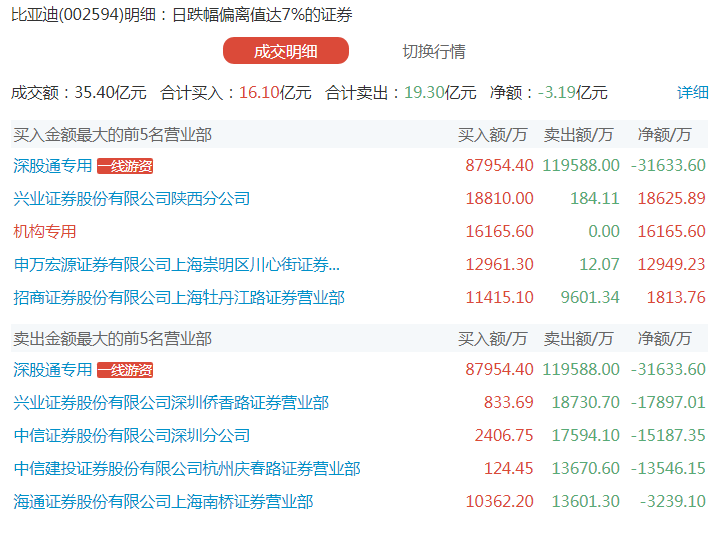
Task: Open 中信证券股份有限公司深圳分公司 link
Action: [x=132, y=436]
